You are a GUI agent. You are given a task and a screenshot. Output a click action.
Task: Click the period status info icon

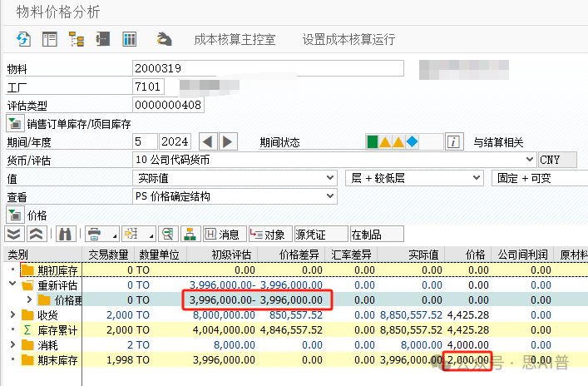(x=453, y=141)
